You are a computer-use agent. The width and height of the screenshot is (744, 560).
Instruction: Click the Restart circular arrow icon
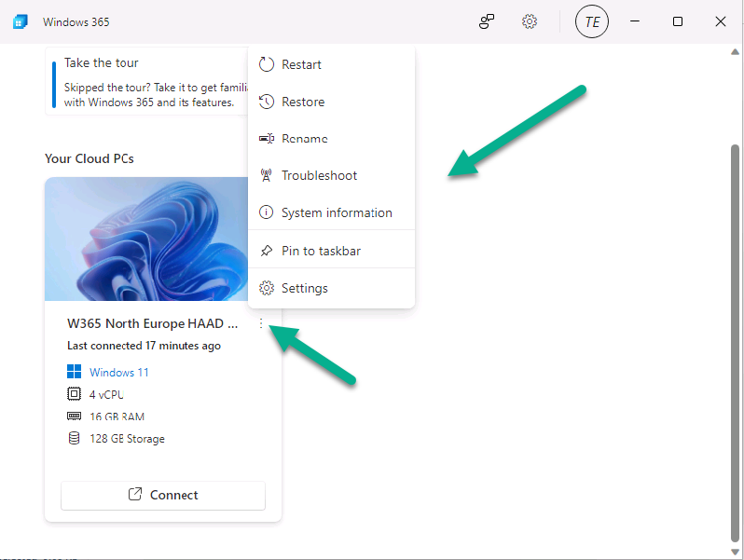pos(267,64)
